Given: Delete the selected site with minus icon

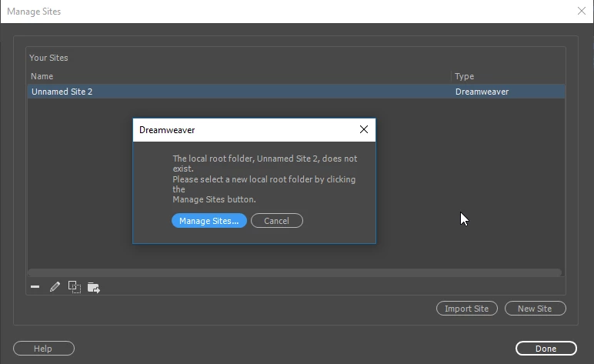Looking at the screenshot, I should point(35,287).
